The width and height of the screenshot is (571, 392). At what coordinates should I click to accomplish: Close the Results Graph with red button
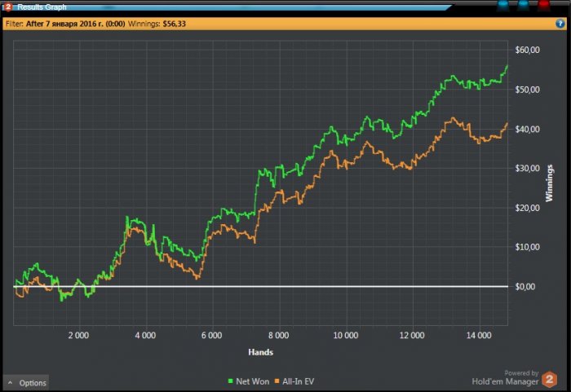click(x=544, y=5)
